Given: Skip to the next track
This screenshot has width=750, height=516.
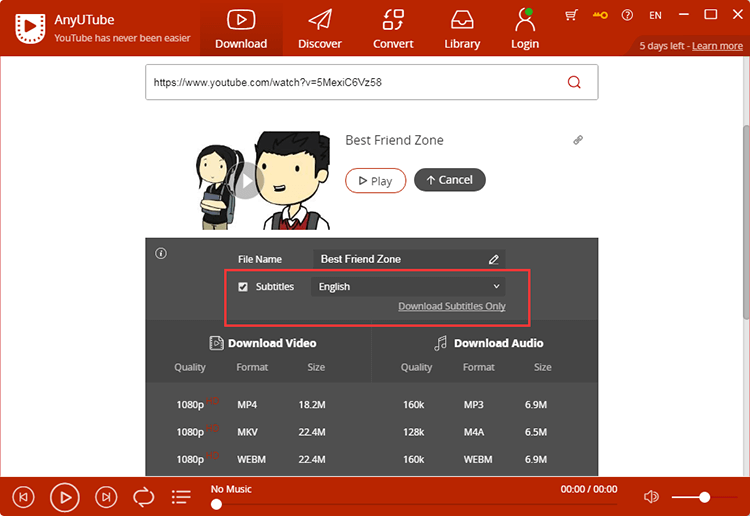Looking at the screenshot, I should tap(106, 497).
